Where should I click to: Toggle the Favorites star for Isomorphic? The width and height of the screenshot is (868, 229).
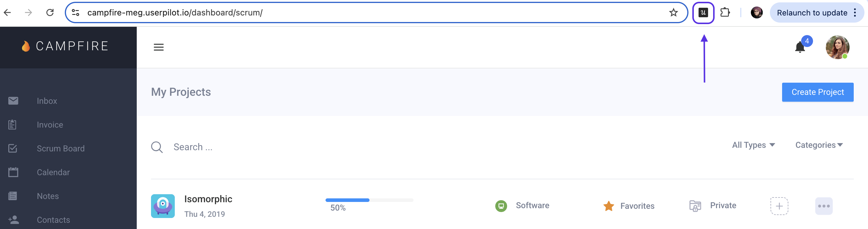(x=608, y=206)
